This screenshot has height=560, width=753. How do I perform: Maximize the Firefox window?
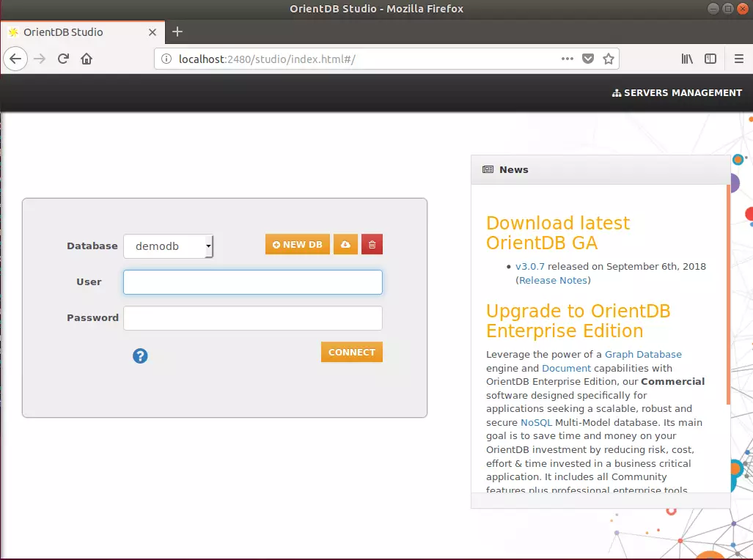(728, 9)
